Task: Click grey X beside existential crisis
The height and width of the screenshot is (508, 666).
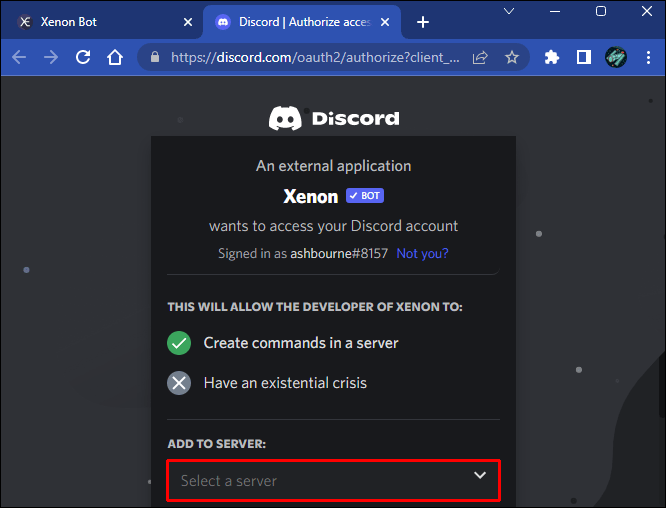Action: point(179,383)
